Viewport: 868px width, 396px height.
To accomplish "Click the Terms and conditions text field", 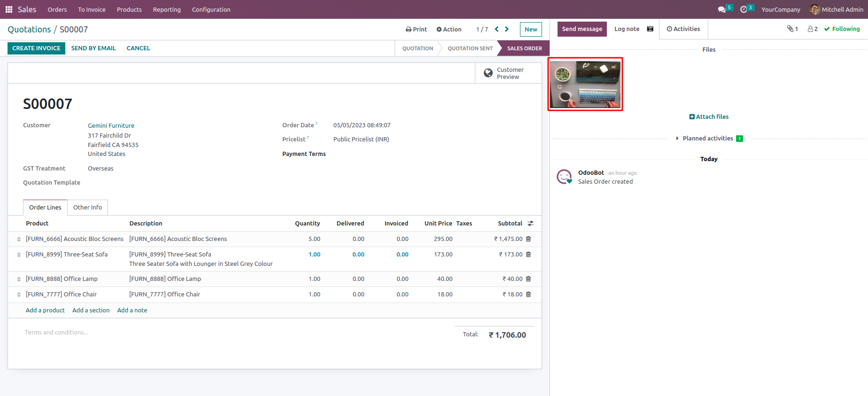I will (x=56, y=333).
